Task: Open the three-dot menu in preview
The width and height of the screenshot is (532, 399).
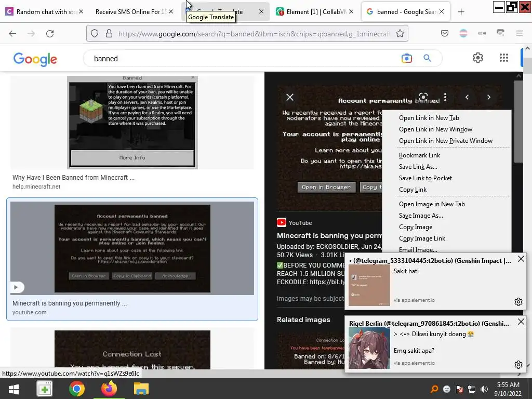Action: point(445,97)
